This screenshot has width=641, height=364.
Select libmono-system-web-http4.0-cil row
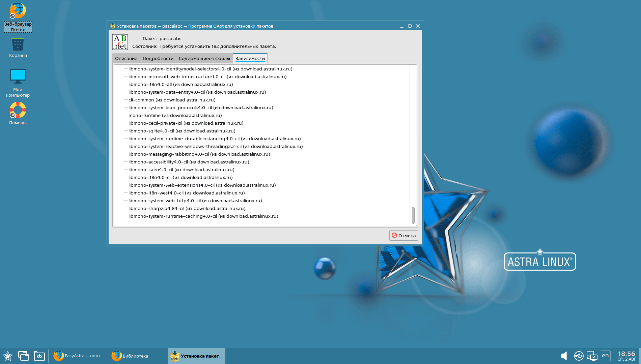click(x=195, y=201)
